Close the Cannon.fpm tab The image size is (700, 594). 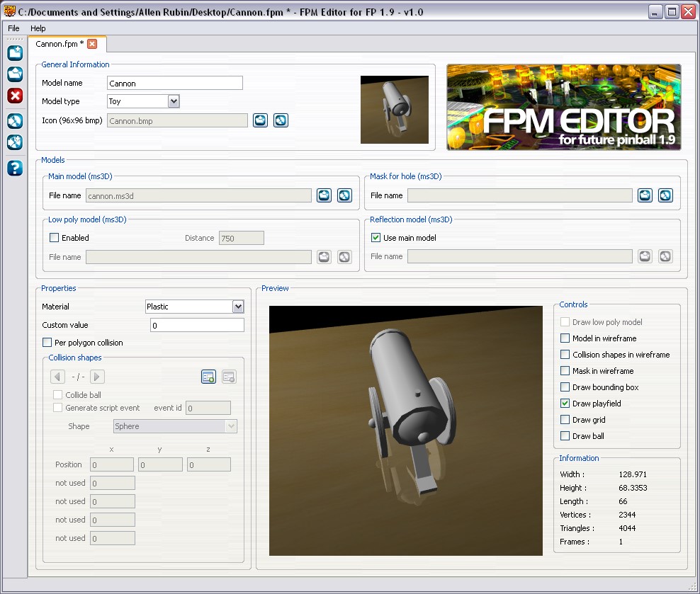92,44
